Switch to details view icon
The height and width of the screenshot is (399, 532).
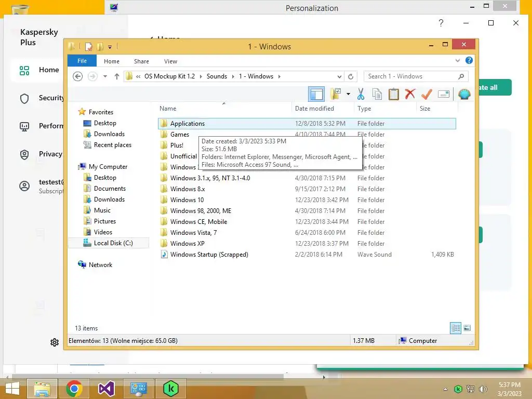(455, 328)
